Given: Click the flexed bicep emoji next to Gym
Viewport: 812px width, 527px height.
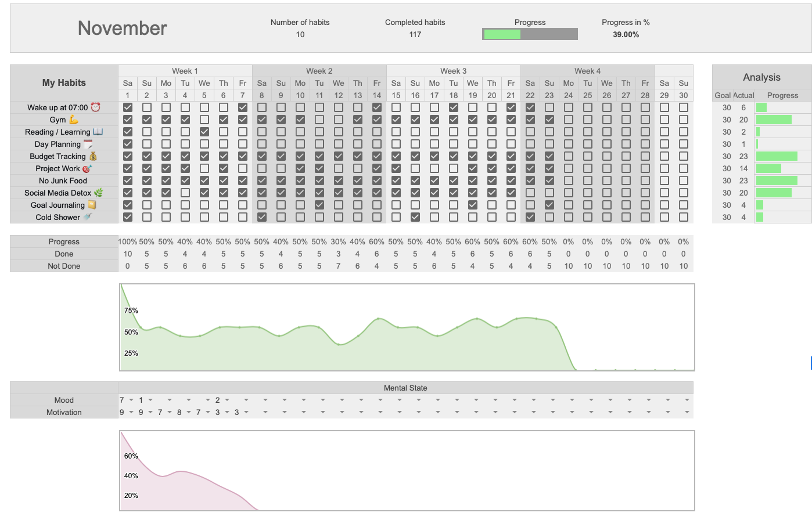Looking at the screenshot, I should 74,120.
